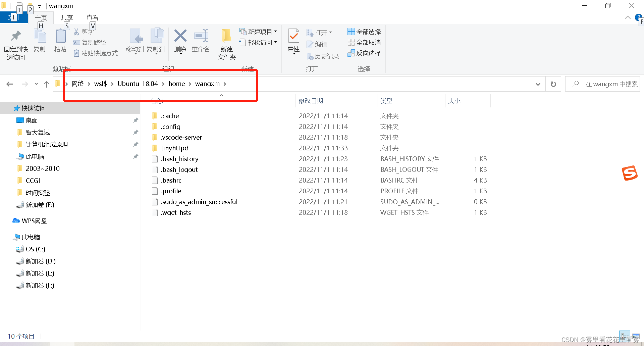Click Ubuntu-18.04 in the address breadcrumb
The image size is (644, 346).
[138, 84]
